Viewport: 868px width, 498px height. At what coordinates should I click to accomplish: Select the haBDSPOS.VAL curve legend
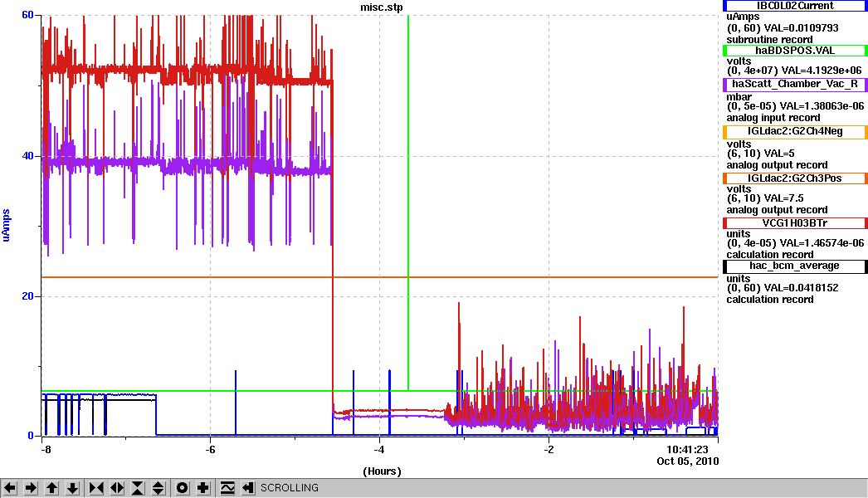[x=795, y=51]
